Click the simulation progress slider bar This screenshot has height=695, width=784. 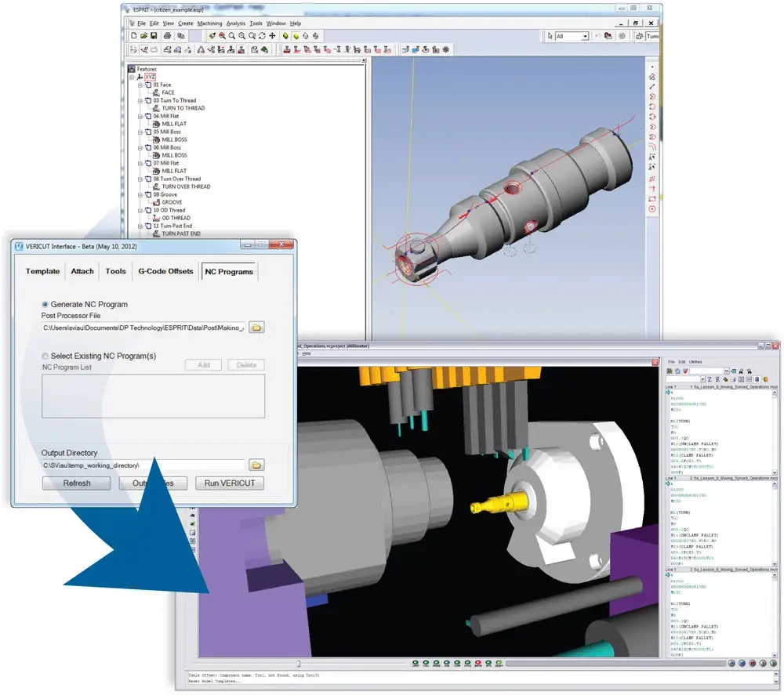click(x=615, y=664)
